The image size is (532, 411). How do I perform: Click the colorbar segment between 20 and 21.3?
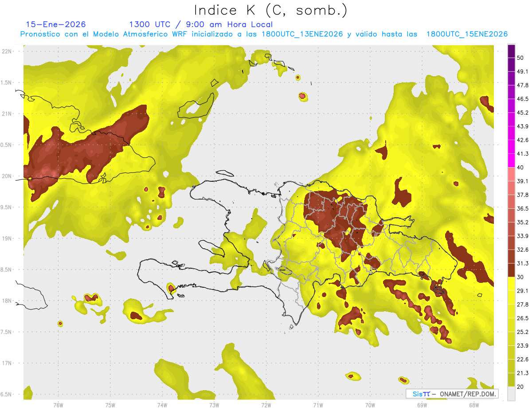pos(512,380)
